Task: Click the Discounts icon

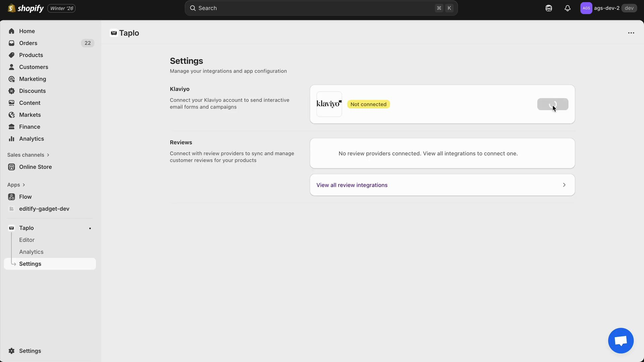Action: [12, 91]
